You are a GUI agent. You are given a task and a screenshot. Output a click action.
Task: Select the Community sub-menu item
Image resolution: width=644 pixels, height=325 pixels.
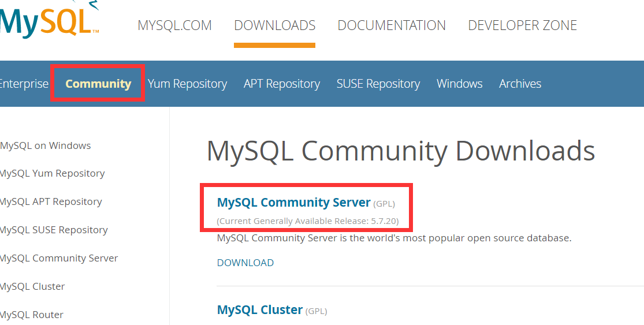pos(98,84)
